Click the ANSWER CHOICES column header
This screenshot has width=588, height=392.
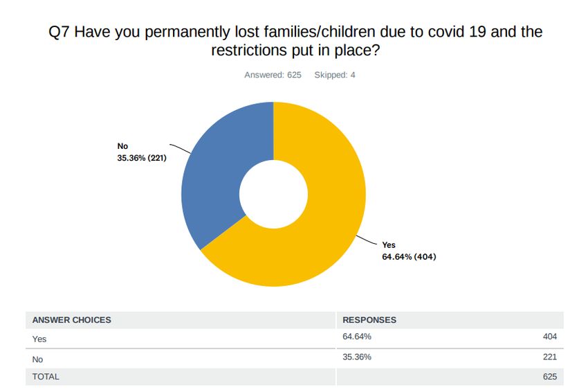[72, 320]
